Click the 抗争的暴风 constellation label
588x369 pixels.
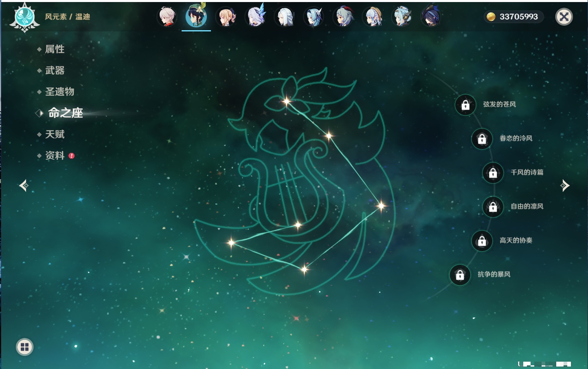click(494, 274)
